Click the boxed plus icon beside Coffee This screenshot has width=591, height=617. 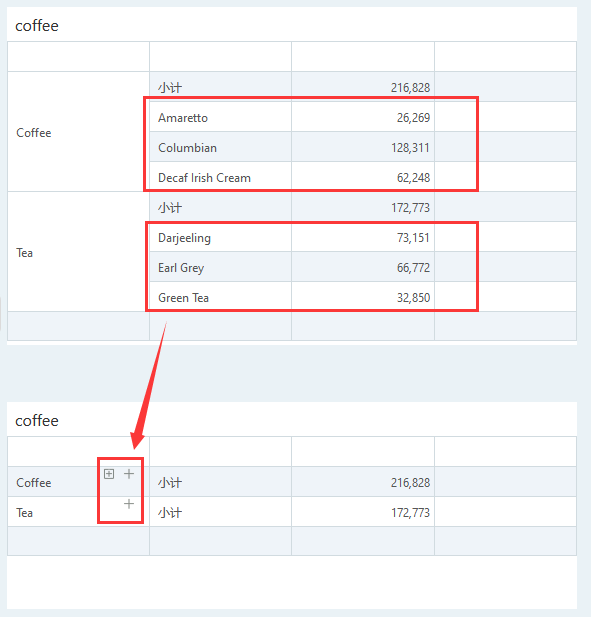coord(109,474)
